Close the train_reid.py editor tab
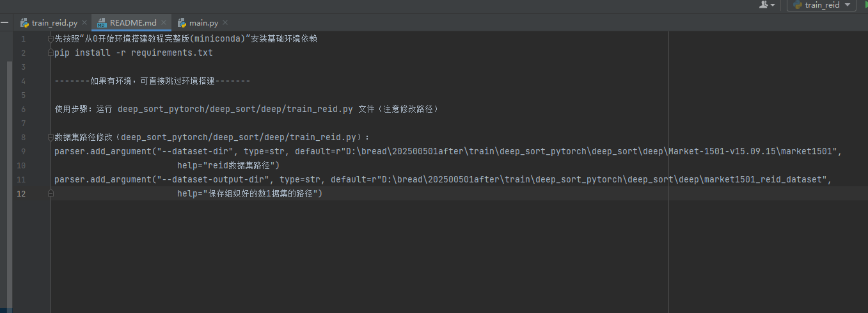 84,23
